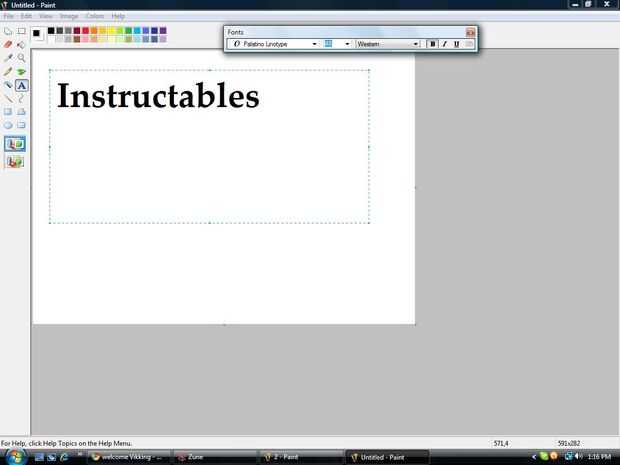Click inside the Instructables text box
The image size is (620, 465).
pyautogui.click(x=210, y=146)
